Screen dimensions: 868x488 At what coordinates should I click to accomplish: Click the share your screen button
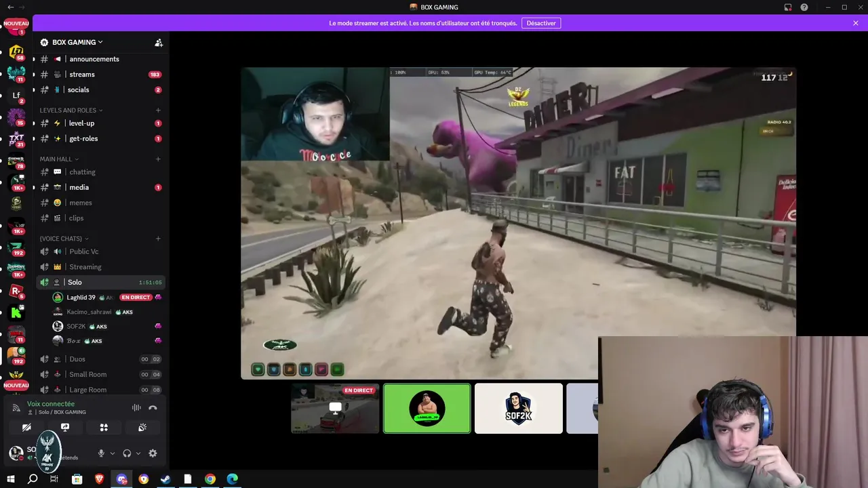65,428
